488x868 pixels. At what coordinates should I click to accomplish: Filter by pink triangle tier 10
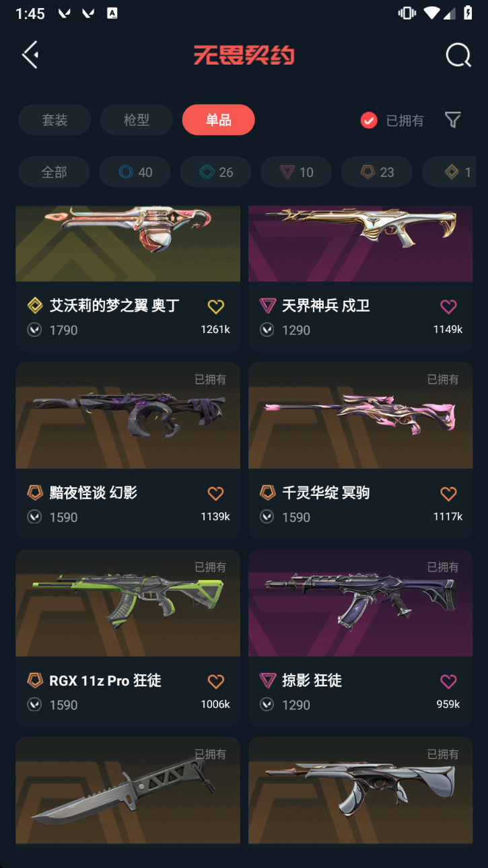(x=296, y=172)
